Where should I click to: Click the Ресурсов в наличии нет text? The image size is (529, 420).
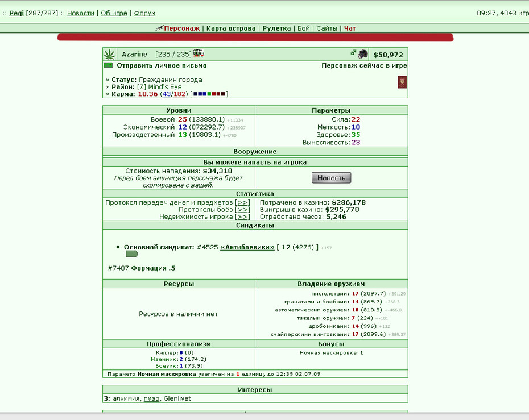[179, 314]
